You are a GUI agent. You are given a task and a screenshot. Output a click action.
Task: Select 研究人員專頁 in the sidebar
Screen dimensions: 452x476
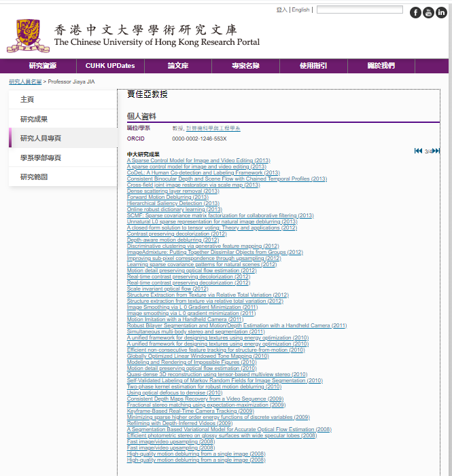coord(63,138)
